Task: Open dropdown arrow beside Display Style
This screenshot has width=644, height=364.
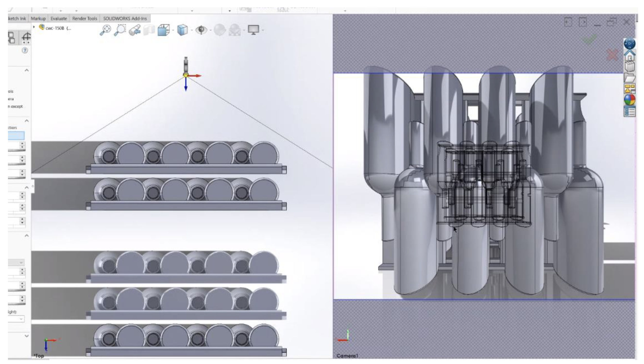Action: [x=192, y=30]
